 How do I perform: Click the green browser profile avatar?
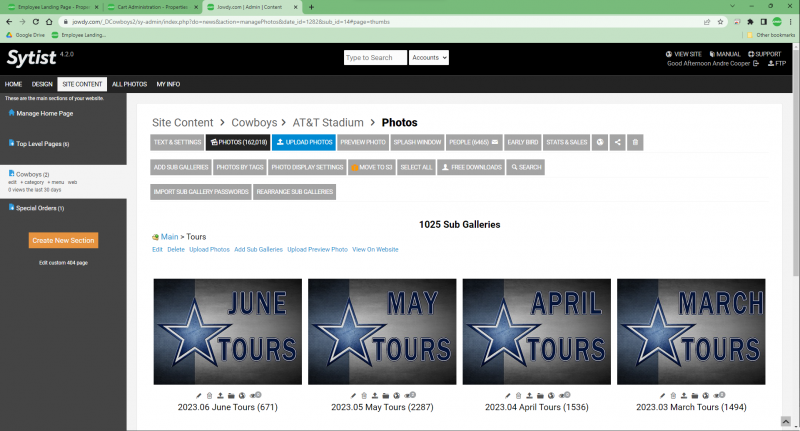[x=777, y=22]
